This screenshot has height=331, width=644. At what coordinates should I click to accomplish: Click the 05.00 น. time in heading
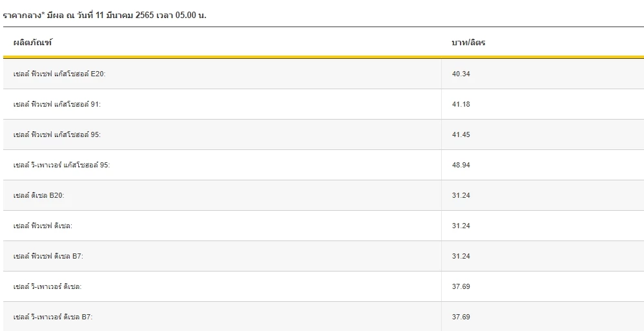pos(191,14)
